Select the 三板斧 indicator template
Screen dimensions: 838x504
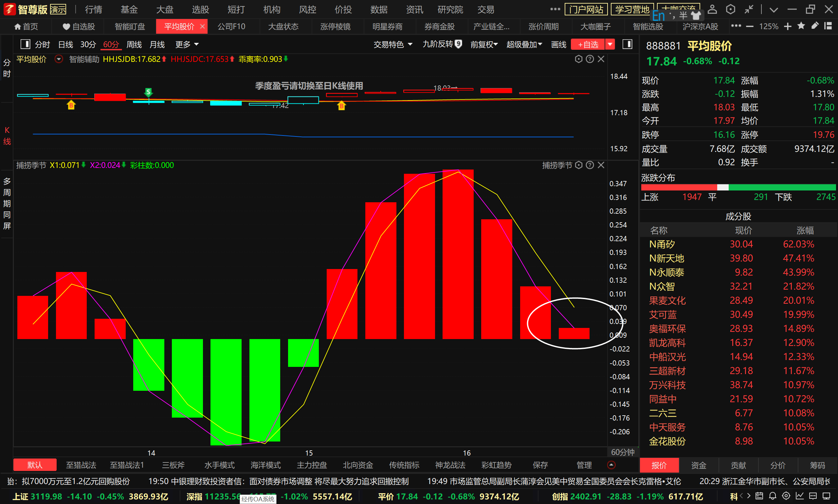click(173, 465)
